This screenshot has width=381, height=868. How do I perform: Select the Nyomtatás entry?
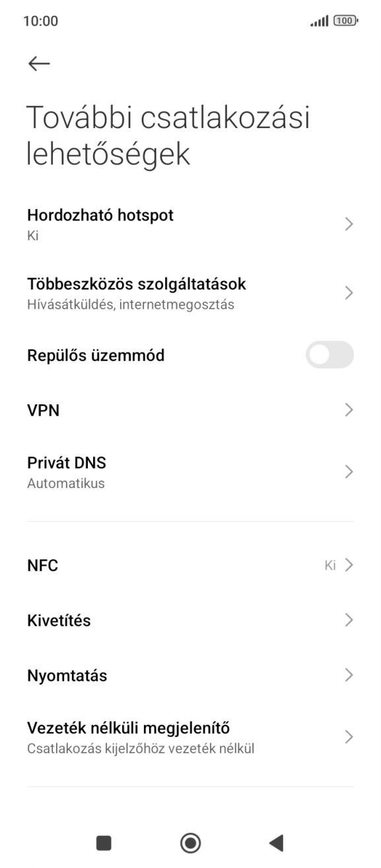190,674
